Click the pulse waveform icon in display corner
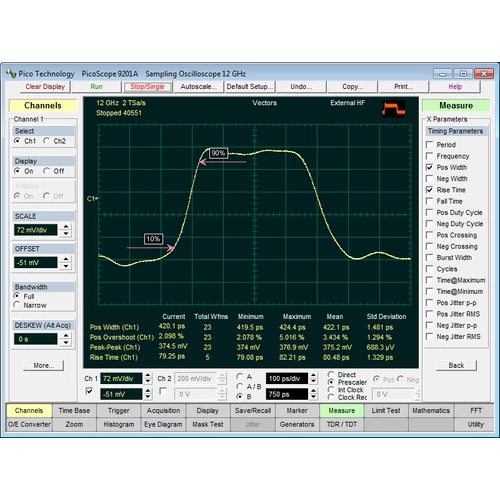This screenshot has height=500, width=500. [394, 109]
